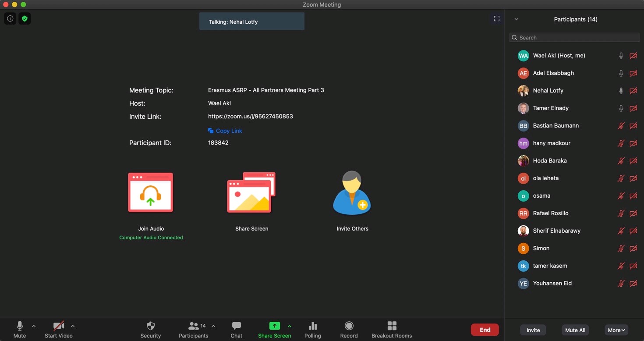Open Chat panel from the toolbar
This screenshot has height=341, width=644.
tap(237, 330)
